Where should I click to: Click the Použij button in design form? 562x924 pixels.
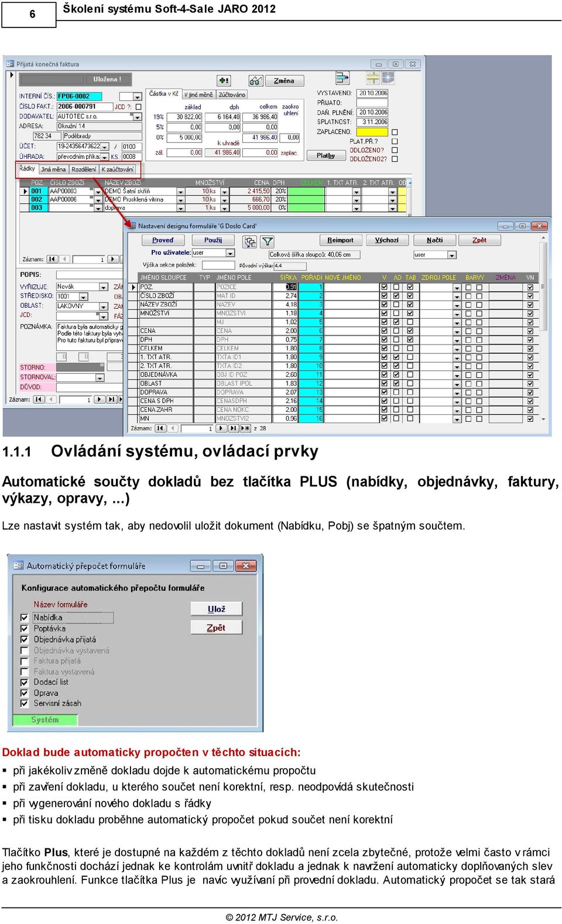213,240
